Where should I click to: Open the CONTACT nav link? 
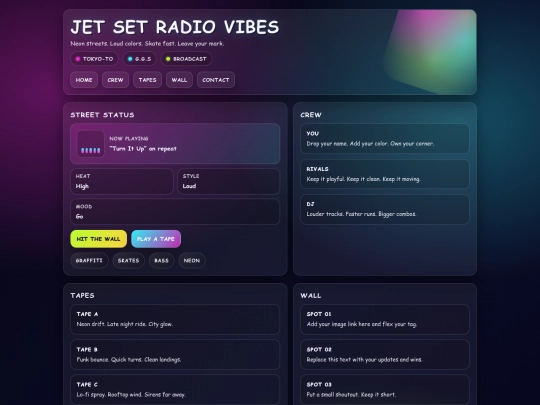[216, 80]
